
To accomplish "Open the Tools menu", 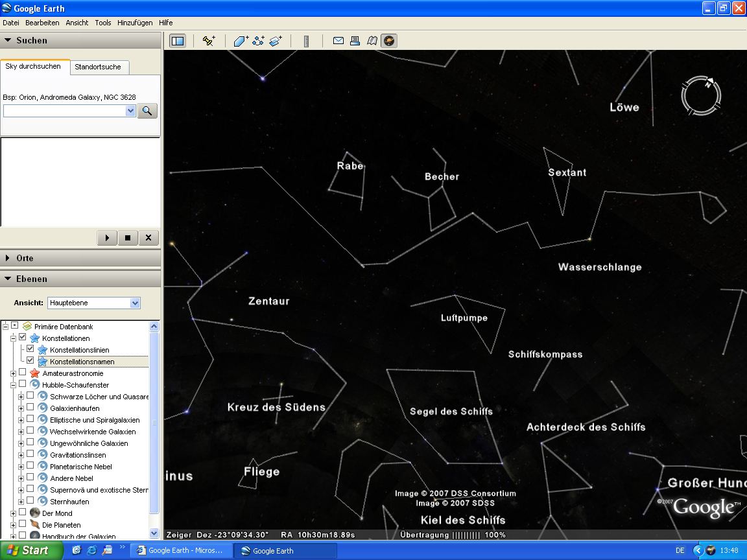I will coord(103,23).
